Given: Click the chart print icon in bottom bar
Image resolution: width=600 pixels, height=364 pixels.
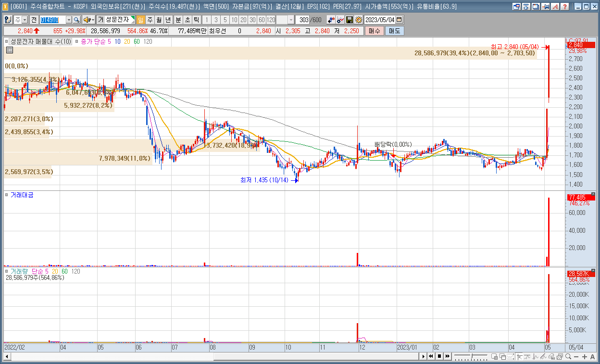Looking at the screenshot, I should coord(551,356).
